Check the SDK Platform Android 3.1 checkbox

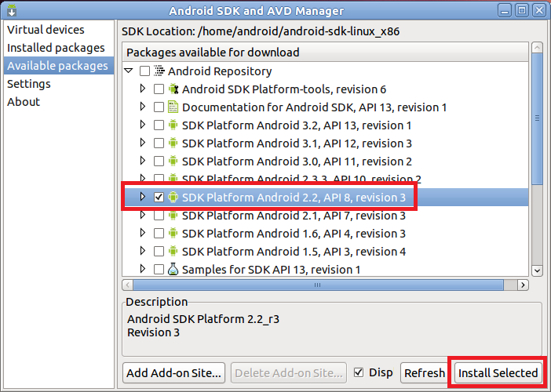point(159,143)
